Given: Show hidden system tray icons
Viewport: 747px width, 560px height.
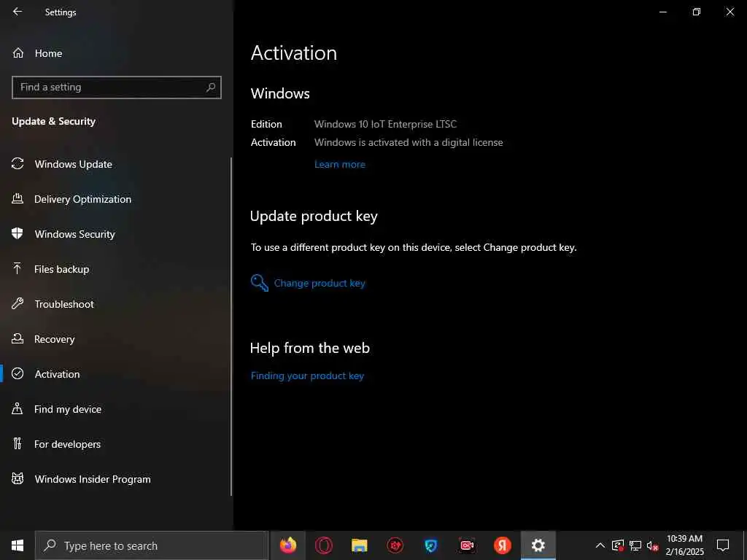Looking at the screenshot, I should point(600,545).
